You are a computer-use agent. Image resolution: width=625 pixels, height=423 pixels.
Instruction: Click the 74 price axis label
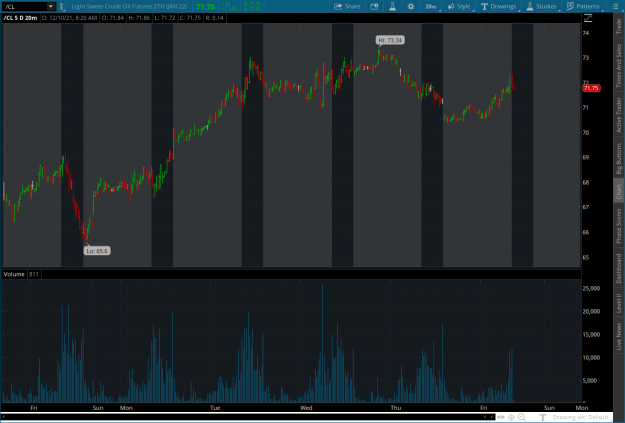pyautogui.click(x=586, y=33)
